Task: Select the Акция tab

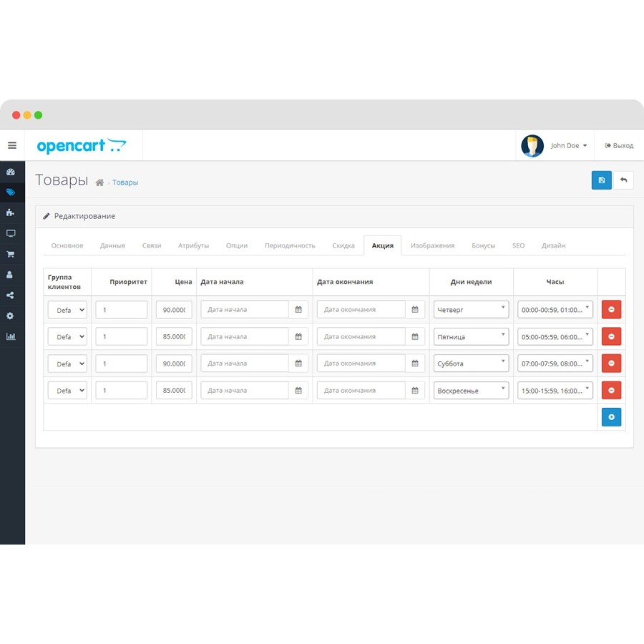Action: [x=382, y=245]
